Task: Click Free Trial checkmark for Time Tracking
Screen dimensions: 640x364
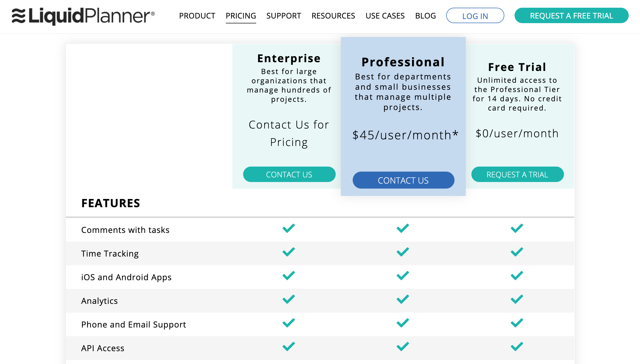Action: (x=517, y=252)
